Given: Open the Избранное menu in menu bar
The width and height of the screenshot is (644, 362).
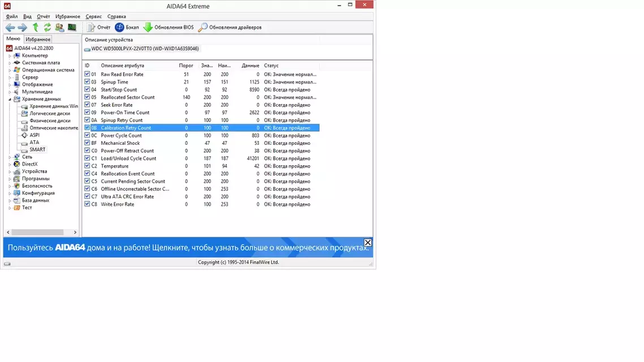Looking at the screenshot, I should [68, 16].
